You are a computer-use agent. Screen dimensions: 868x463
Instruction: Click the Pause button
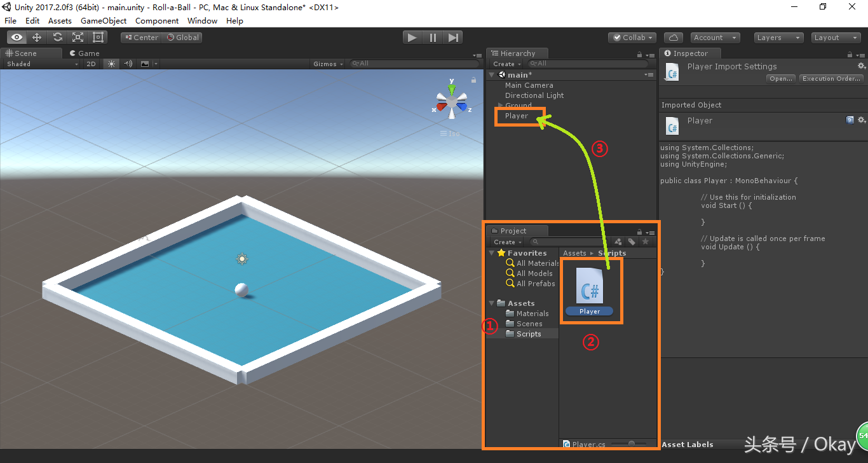(x=433, y=38)
